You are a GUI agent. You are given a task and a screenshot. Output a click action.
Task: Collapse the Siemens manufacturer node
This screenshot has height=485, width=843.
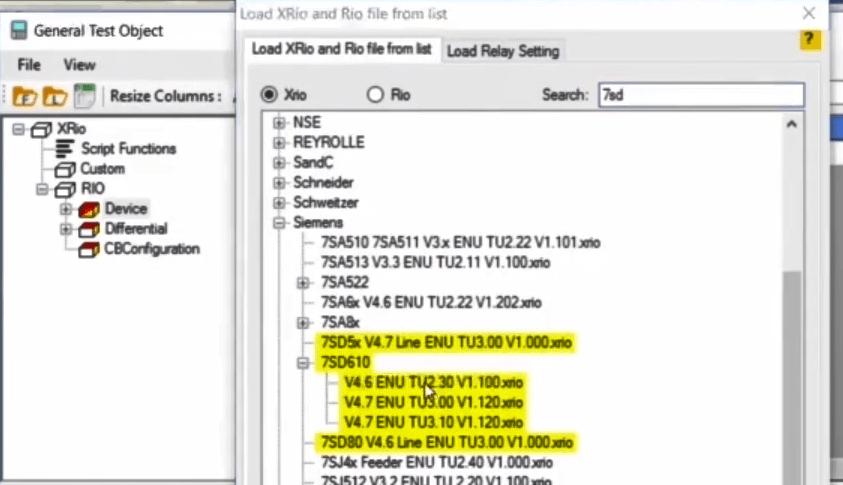click(279, 223)
